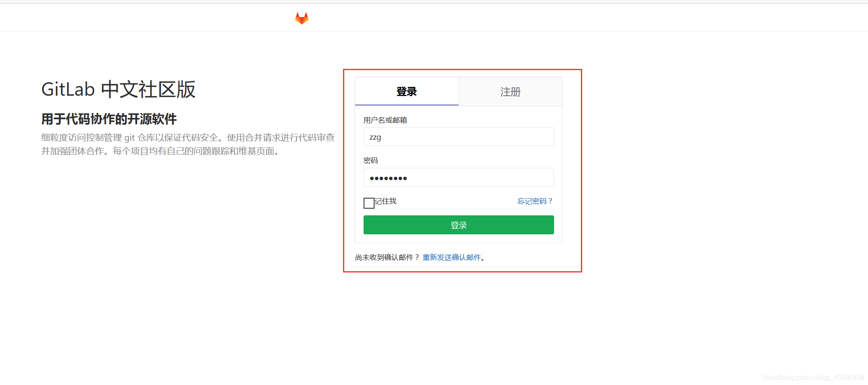Switch to the 注册 tab
Screen dimensions: 868x385
(x=510, y=92)
